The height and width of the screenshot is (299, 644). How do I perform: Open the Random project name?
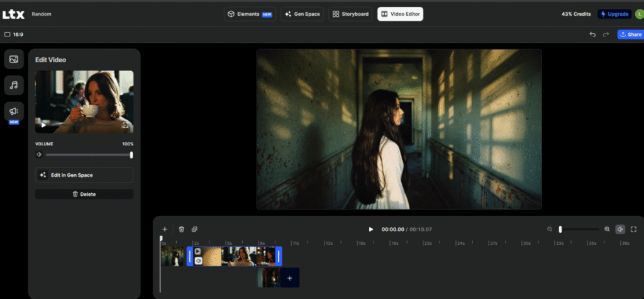click(x=42, y=14)
